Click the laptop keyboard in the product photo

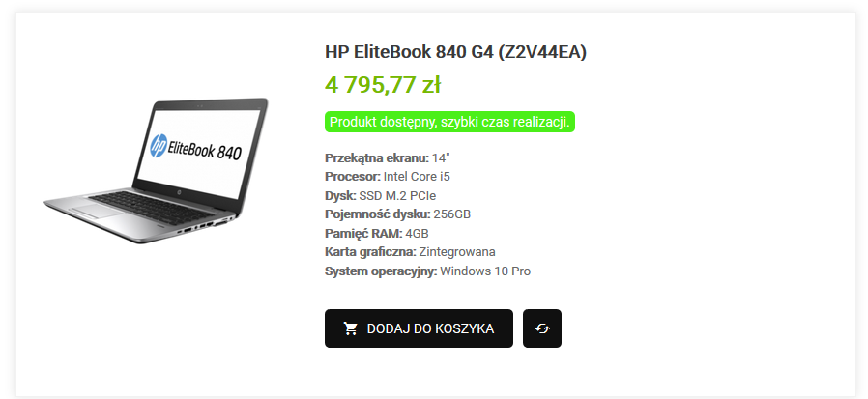(x=151, y=206)
